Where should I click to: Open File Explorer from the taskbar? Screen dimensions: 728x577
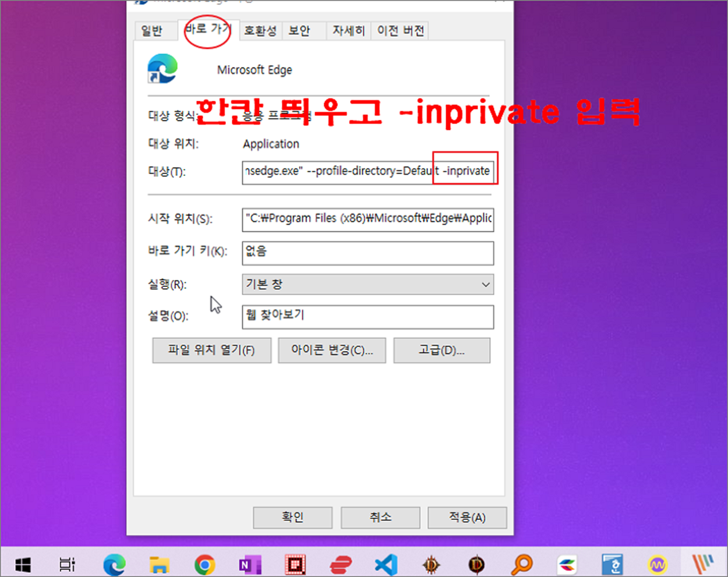click(x=159, y=564)
